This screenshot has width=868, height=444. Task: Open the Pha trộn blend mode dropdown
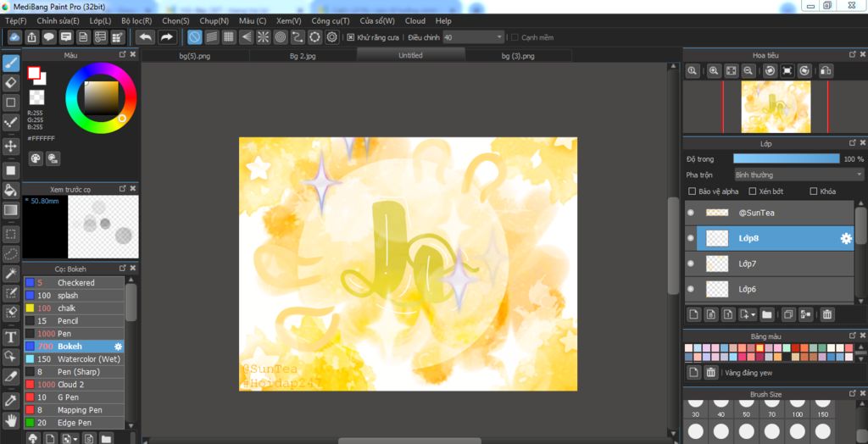pos(798,175)
